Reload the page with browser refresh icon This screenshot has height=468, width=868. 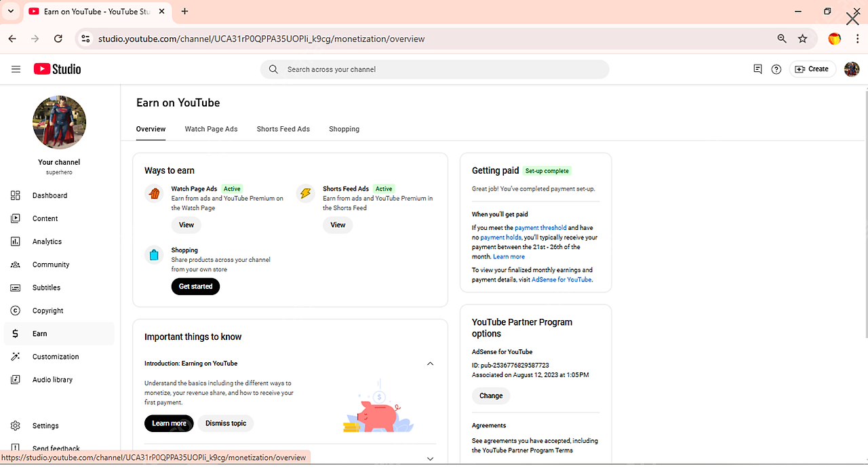pos(58,39)
